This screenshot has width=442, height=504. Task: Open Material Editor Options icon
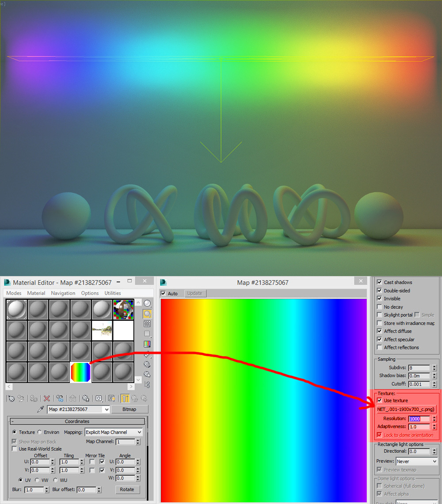147,364
